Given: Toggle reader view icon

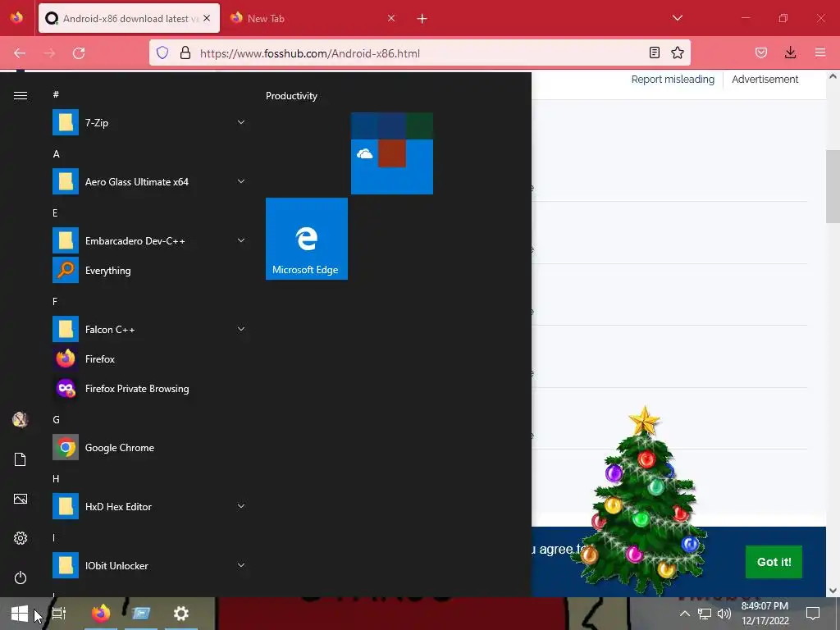Looking at the screenshot, I should point(654,52).
